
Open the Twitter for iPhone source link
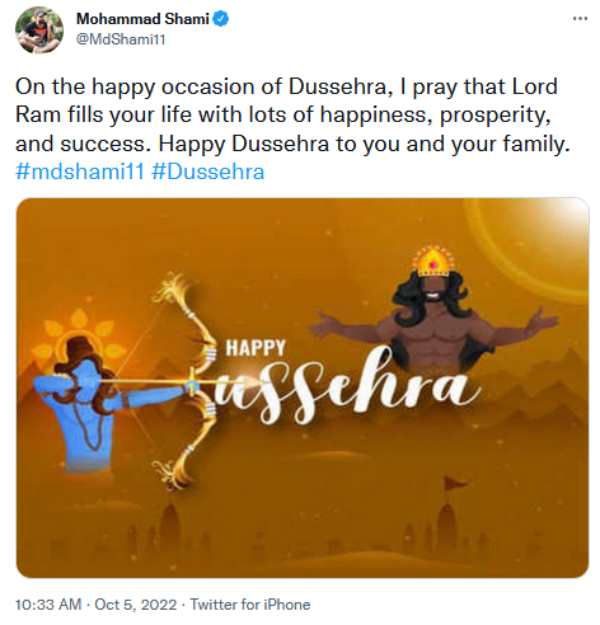[x=250, y=605]
